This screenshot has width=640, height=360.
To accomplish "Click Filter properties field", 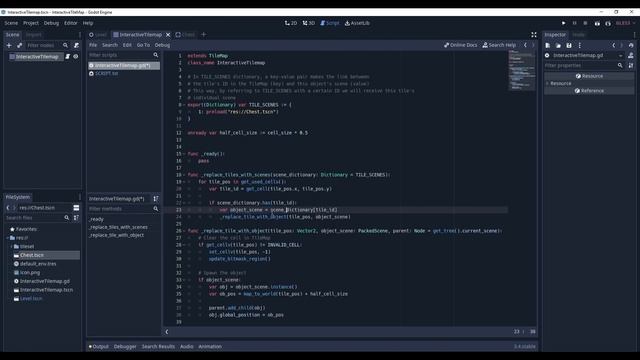I will point(584,65).
